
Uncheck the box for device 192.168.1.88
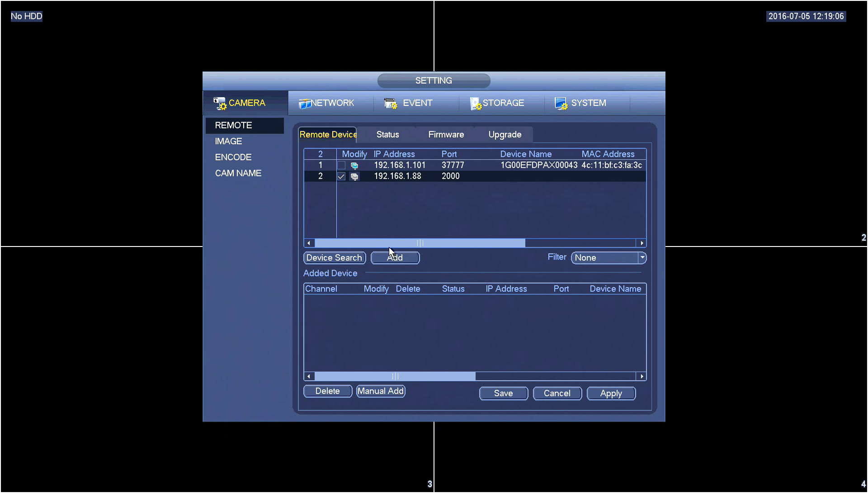pos(341,176)
